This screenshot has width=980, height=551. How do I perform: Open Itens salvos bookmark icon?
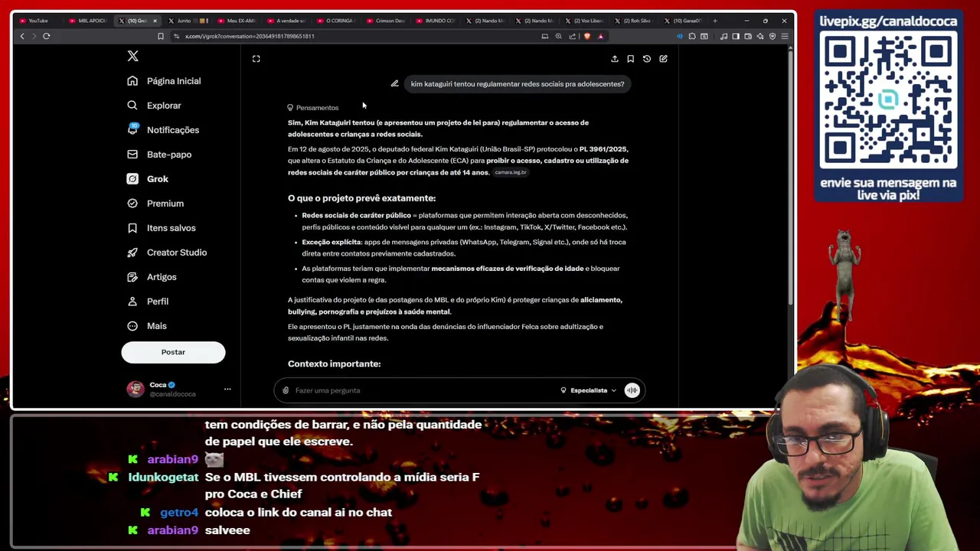(132, 228)
